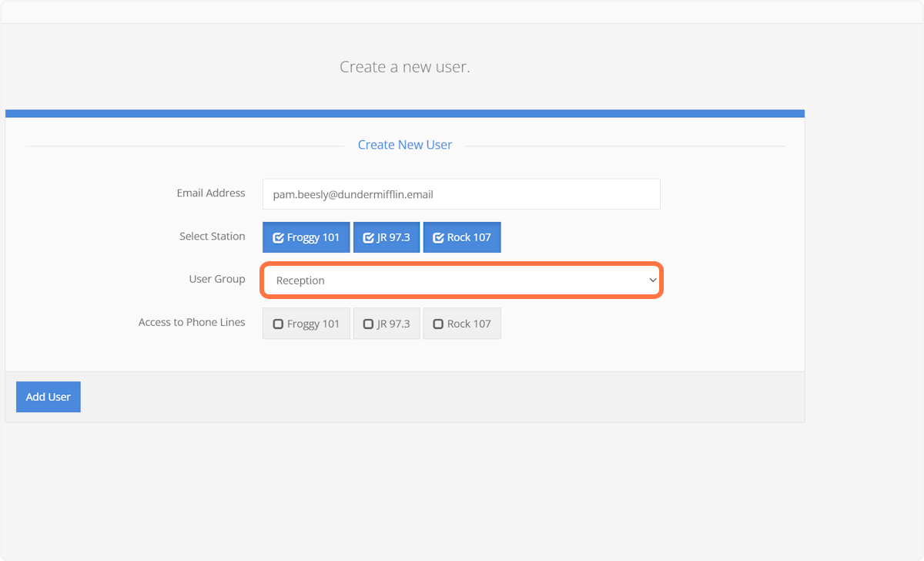Click the checkbox icon inside Rock 107 phone line
924x561 pixels.
point(437,323)
